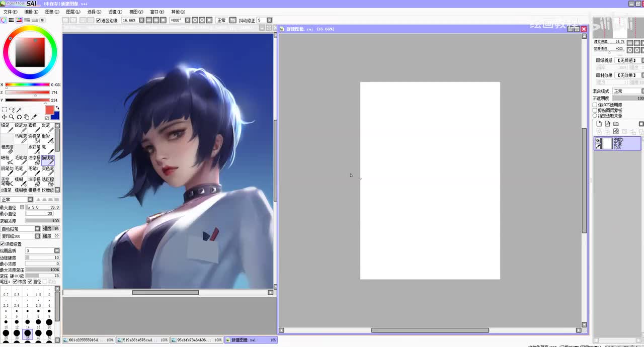The height and width of the screenshot is (347, 644).
Task: Choose the 铅笔 pencil brush
Action: (7, 128)
